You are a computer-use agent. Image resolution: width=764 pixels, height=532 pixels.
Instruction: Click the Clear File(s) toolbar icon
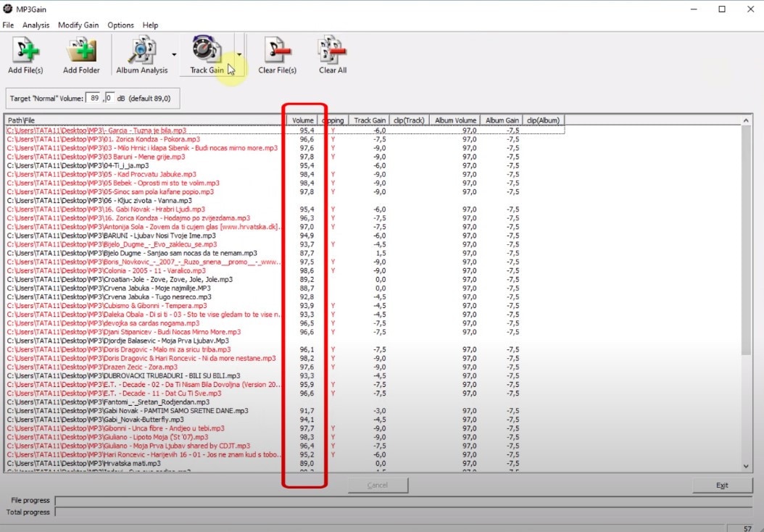277,55
